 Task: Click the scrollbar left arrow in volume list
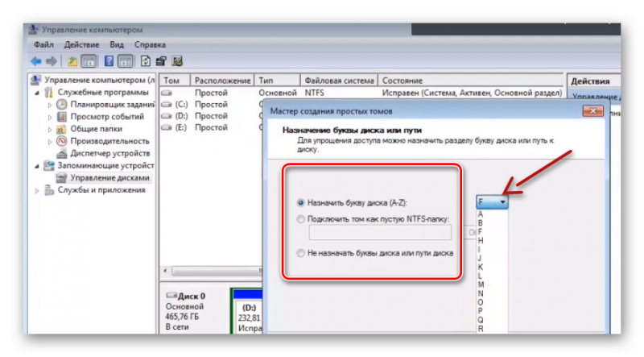(x=165, y=271)
